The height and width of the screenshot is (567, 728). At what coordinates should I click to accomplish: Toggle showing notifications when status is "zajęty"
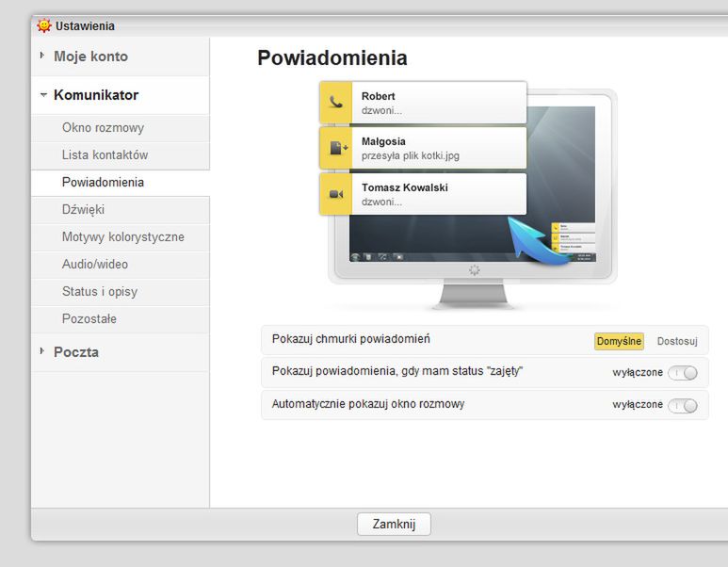683,372
